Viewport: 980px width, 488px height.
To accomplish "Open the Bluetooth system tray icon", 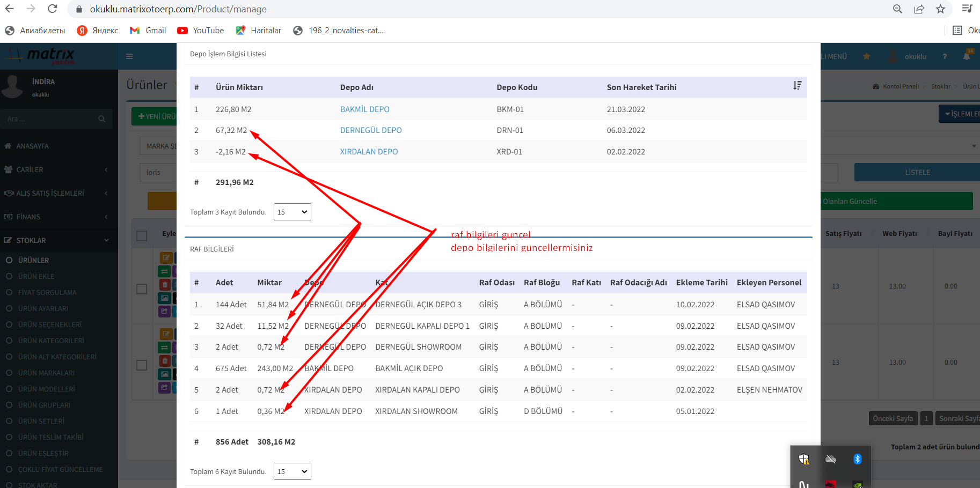I will [857, 459].
